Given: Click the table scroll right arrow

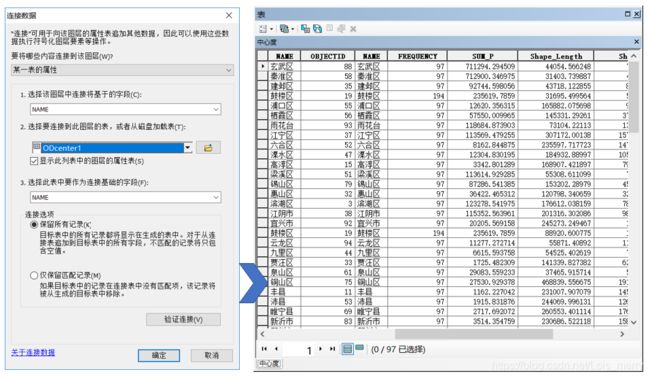Looking at the screenshot, I should point(622,334).
